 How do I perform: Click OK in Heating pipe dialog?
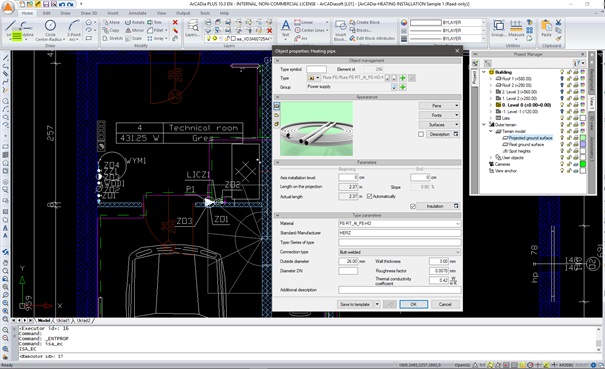point(413,305)
